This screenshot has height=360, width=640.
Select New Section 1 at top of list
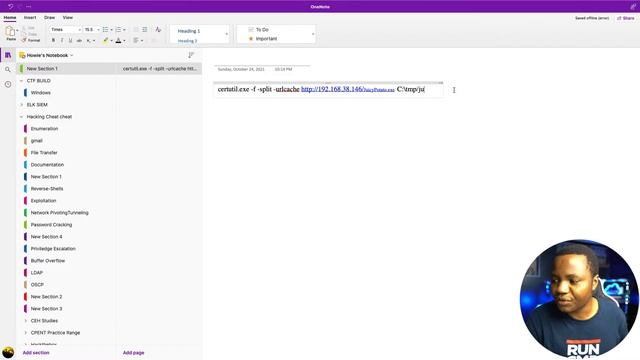pyautogui.click(x=66, y=69)
